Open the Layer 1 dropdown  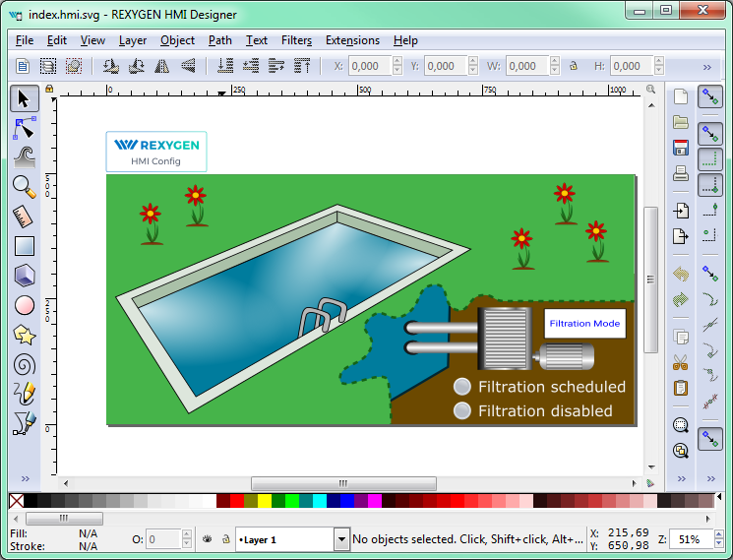coord(341,539)
